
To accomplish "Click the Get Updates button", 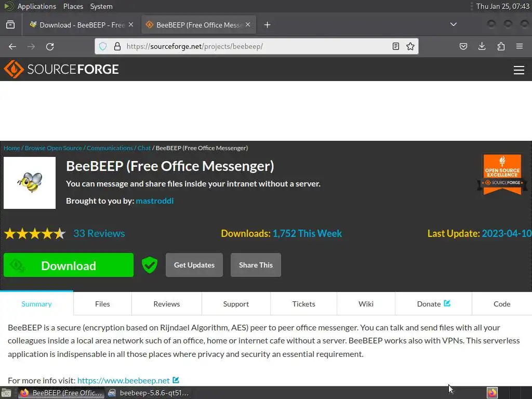I will [x=194, y=265].
